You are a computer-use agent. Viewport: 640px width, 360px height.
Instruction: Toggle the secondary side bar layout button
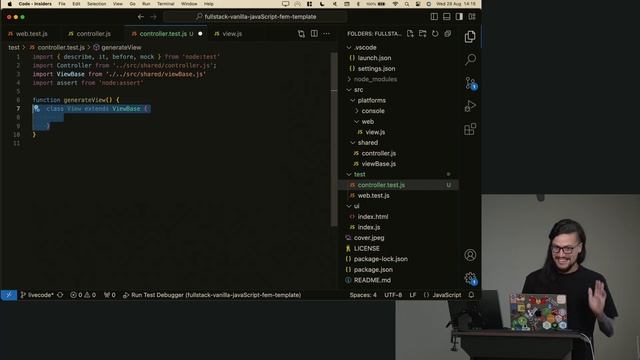(x=460, y=17)
